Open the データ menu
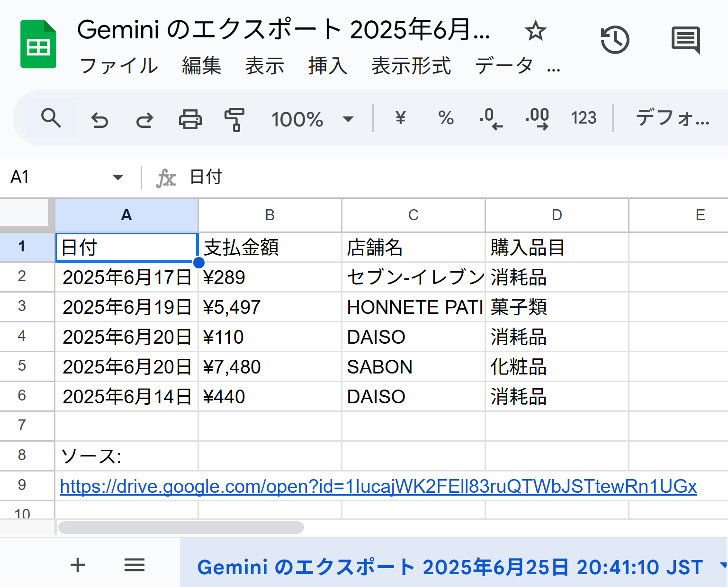This screenshot has width=728, height=587. [x=504, y=66]
